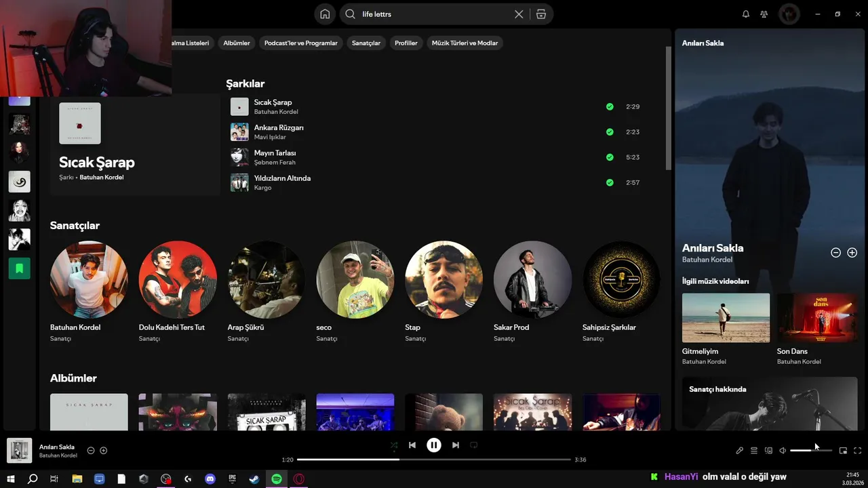Seek within the song progress bar

click(434, 460)
